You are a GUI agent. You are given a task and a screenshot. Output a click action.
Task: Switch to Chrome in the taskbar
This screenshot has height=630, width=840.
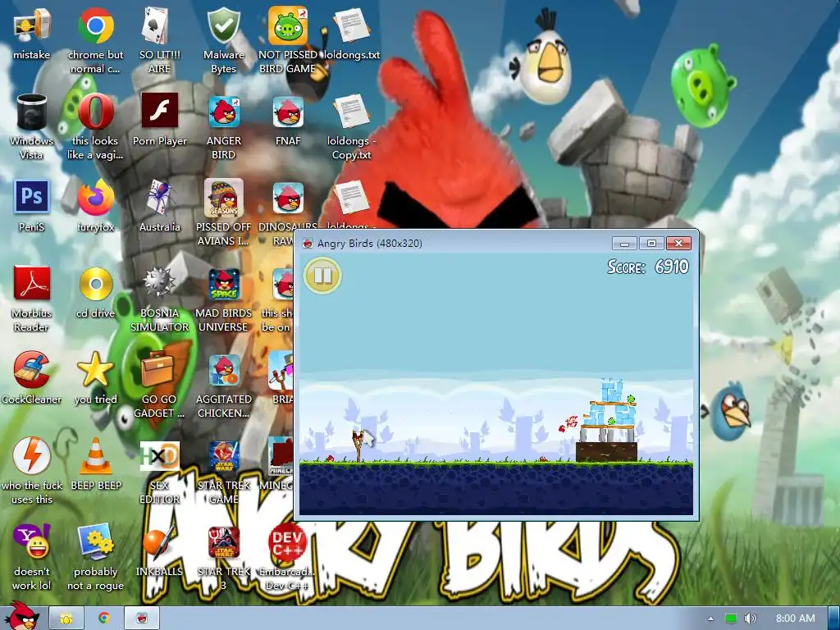[104, 619]
